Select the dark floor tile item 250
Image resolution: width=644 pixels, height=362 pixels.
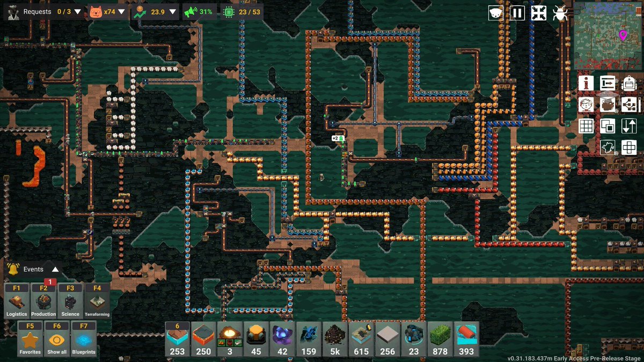(203, 339)
